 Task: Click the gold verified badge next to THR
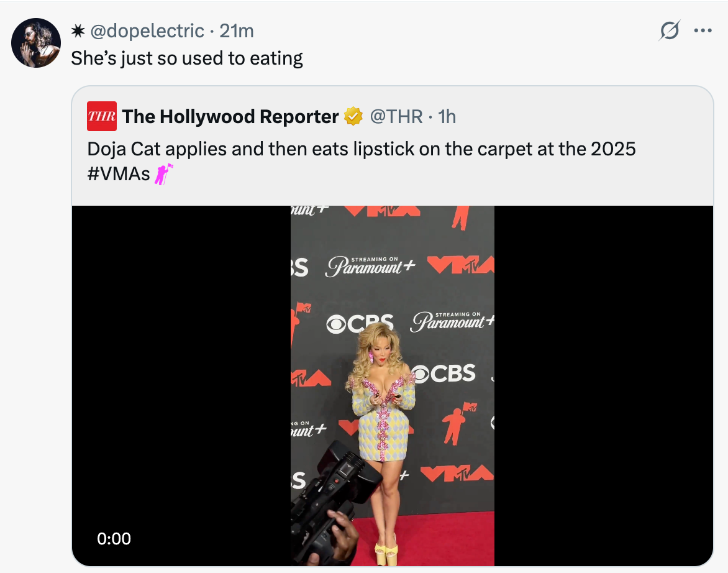[x=353, y=116]
